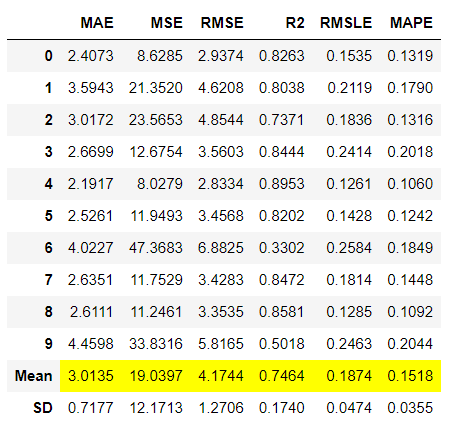Select the RMSE column header
The image size is (449, 428).
pos(222,23)
